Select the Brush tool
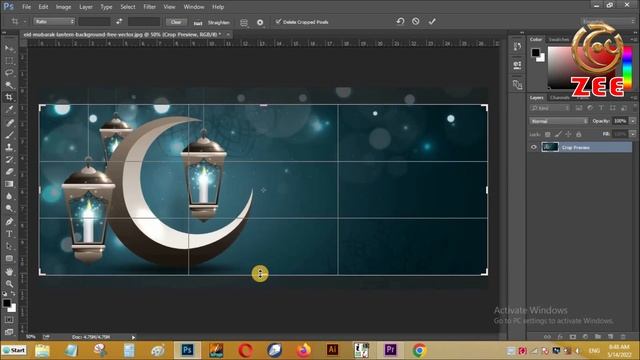The height and width of the screenshot is (360, 640). (x=9, y=135)
